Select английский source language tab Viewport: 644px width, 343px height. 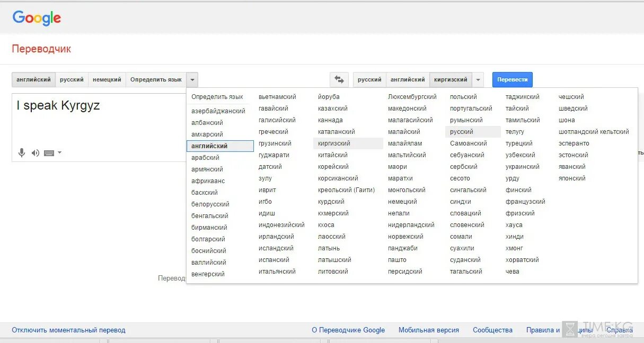(x=33, y=80)
